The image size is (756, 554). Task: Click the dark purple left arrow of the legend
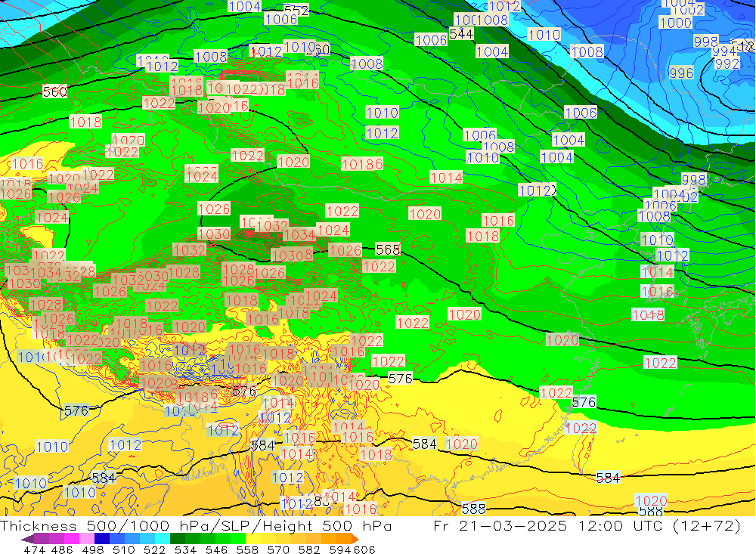click(x=27, y=539)
